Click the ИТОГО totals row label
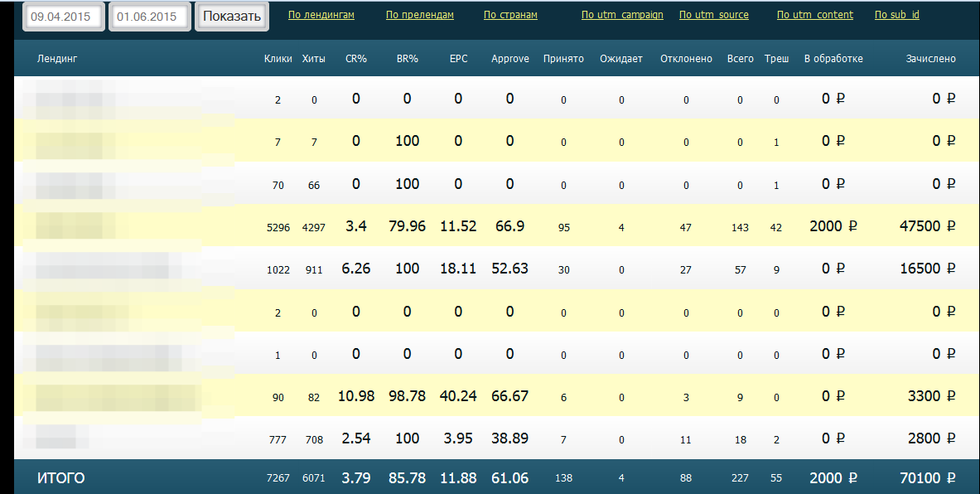Screen dimensions: 980x494 click(x=60, y=478)
